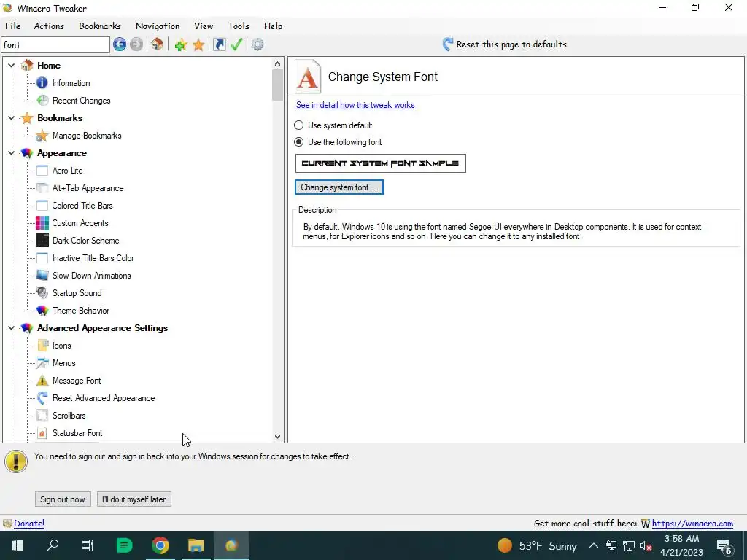The image size is (747, 560).
Task: Open the Navigation menu
Action: point(158,26)
